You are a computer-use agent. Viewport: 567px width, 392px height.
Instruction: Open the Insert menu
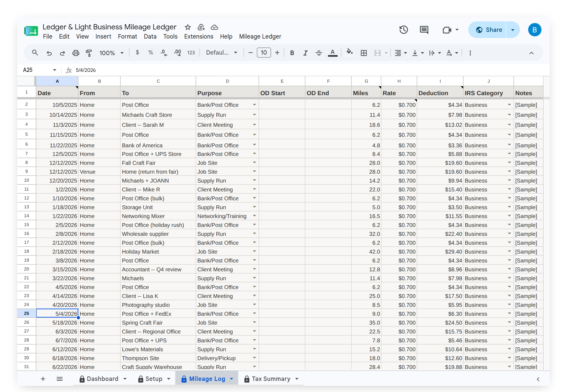(103, 36)
